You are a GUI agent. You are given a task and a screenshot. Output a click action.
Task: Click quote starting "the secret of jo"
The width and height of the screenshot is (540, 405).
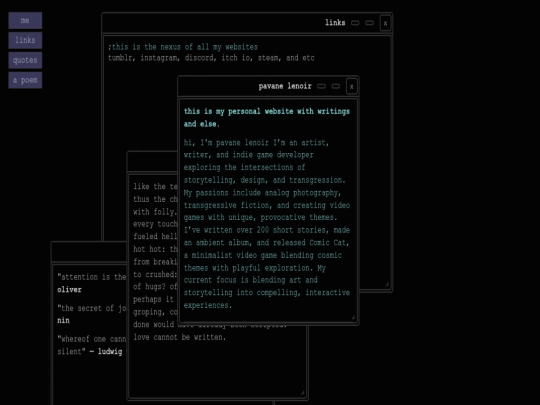click(x=92, y=308)
